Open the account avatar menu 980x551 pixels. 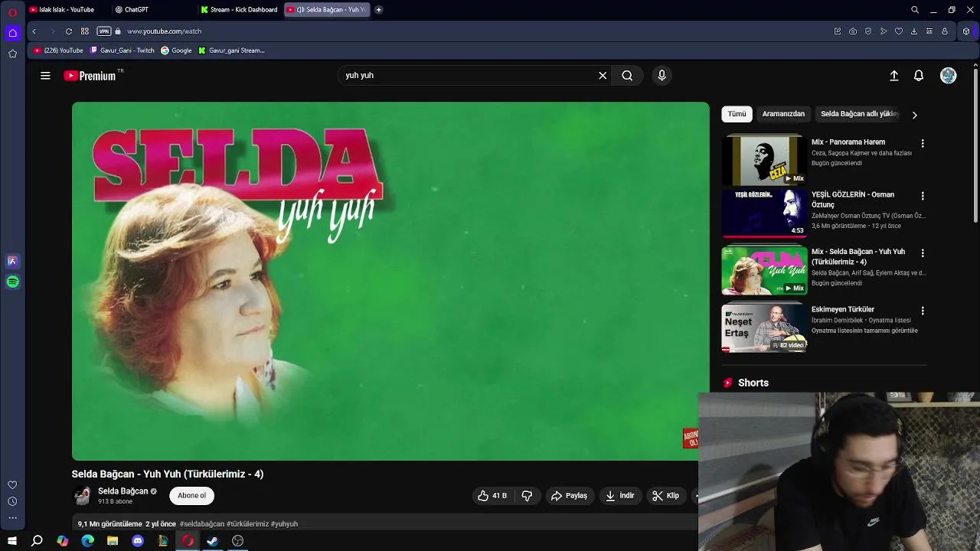(949, 76)
